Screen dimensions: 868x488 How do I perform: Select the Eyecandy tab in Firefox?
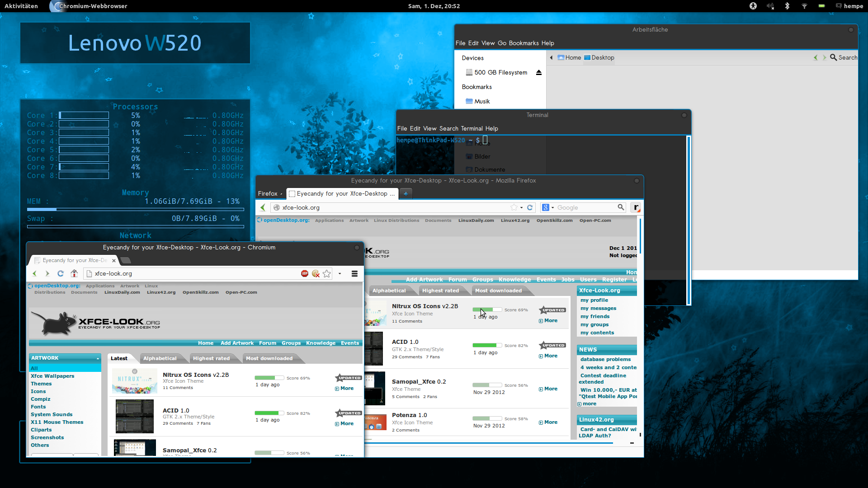pos(342,193)
